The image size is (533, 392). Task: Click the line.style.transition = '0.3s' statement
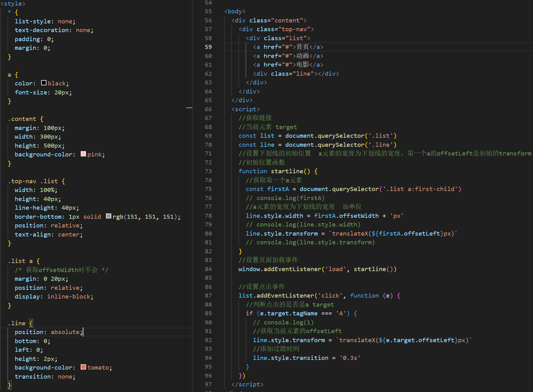point(307,358)
